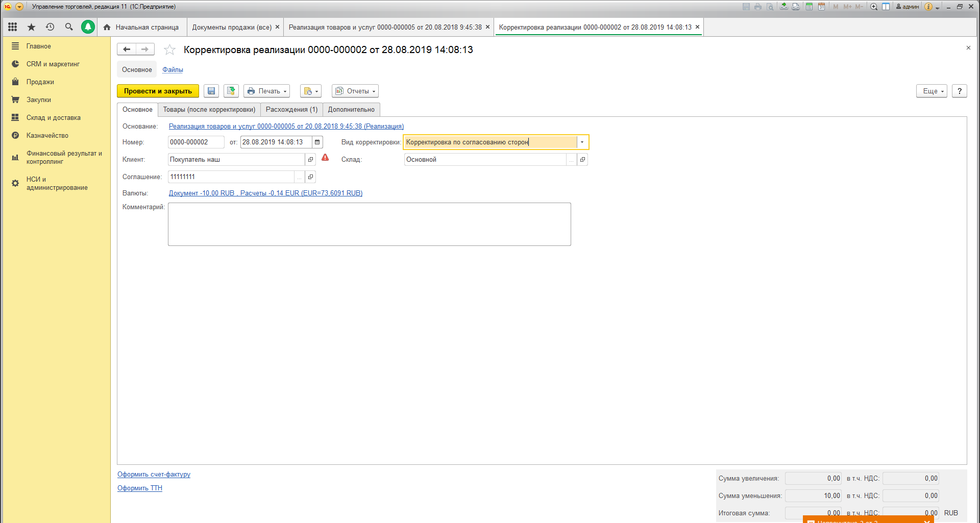Screen dimensions: 980x523
Task: Open the sections menu grid icon
Action: pyautogui.click(x=13, y=27)
